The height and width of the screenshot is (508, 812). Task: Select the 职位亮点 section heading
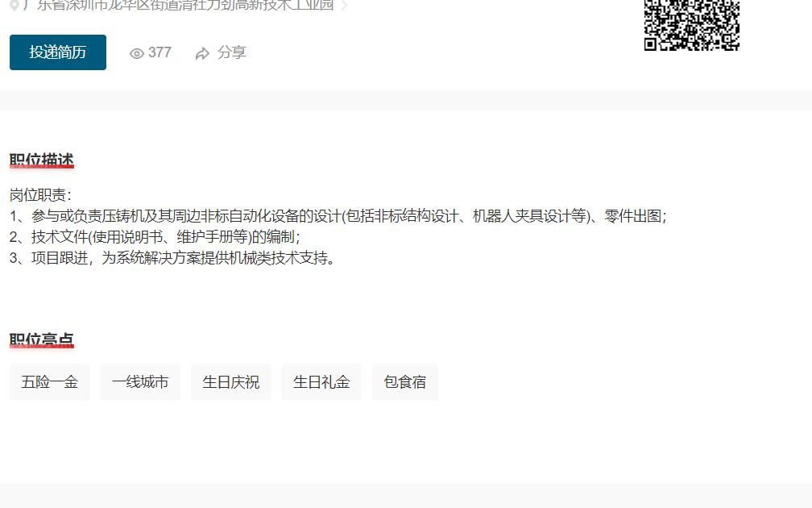click(x=42, y=339)
